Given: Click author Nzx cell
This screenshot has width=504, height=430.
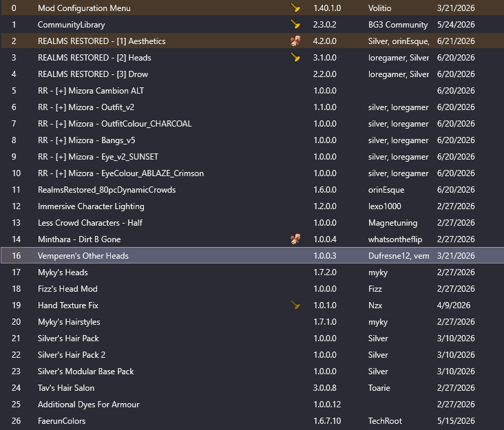Looking at the screenshot, I should pyautogui.click(x=375, y=305).
